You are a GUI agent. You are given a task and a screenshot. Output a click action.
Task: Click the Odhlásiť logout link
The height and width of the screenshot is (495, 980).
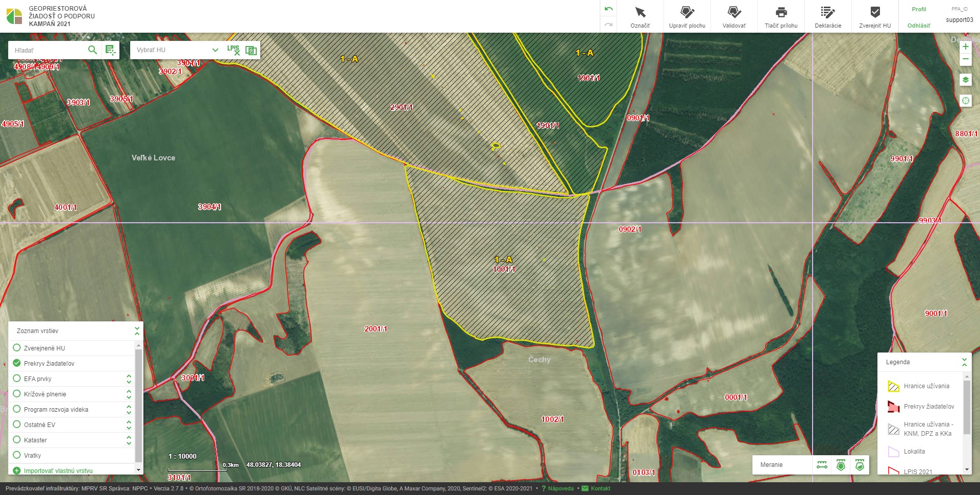pos(919,26)
